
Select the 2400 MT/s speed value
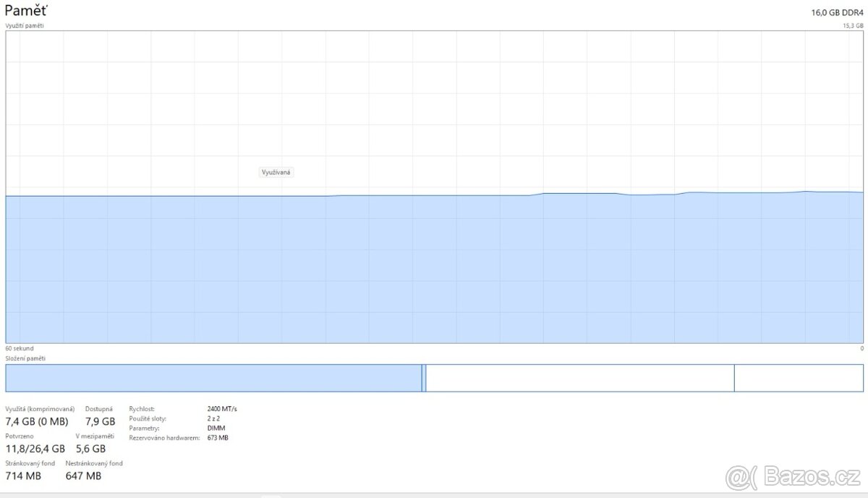click(x=222, y=409)
